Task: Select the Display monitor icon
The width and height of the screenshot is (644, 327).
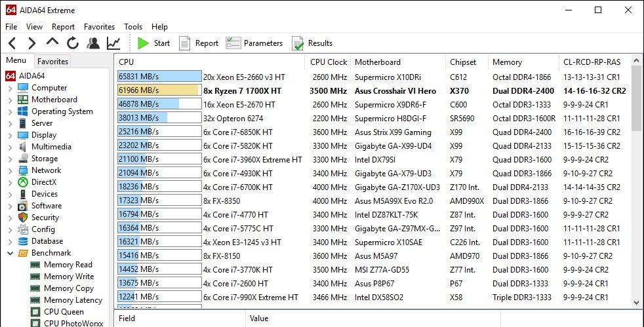Action: tap(23, 135)
